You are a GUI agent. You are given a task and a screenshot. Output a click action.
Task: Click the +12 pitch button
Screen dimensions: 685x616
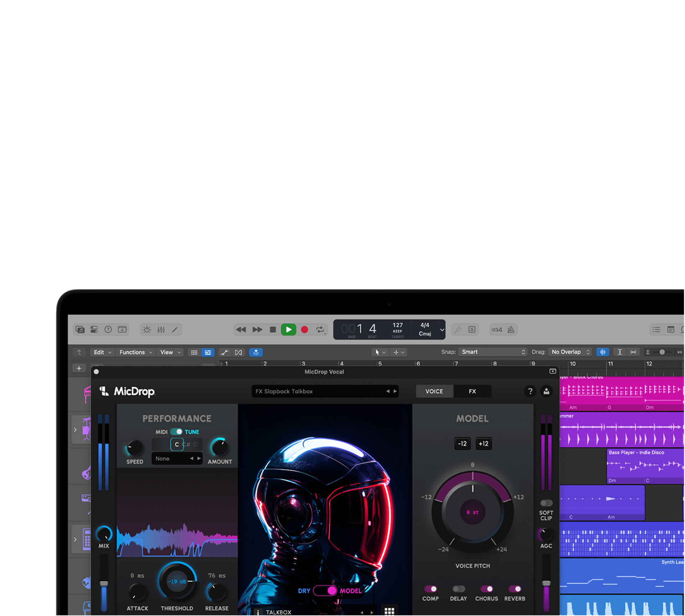point(483,443)
